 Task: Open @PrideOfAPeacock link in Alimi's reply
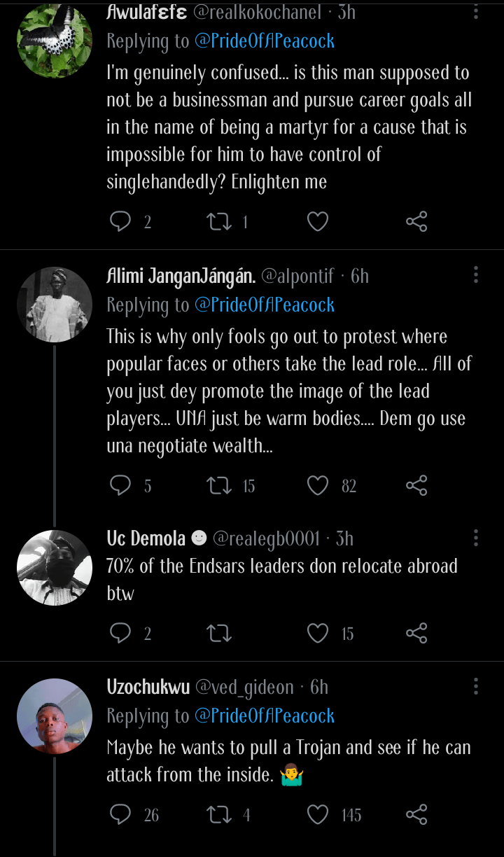click(x=264, y=305)
